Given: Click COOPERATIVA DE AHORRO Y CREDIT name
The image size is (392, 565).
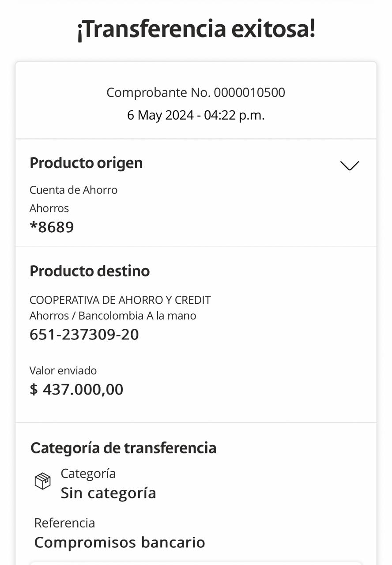Looking at the screenshot, I should point(120,300).
